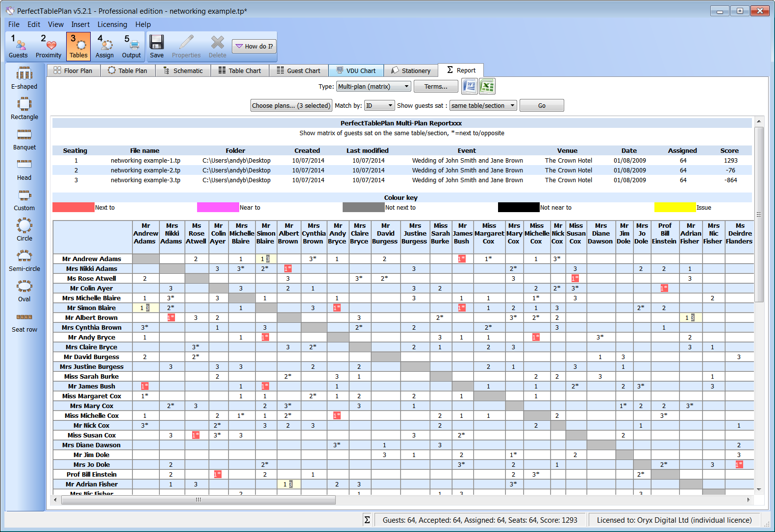
Task: Insert an E-shaped table
Action: pyautogui.click(x=25, y=78)
